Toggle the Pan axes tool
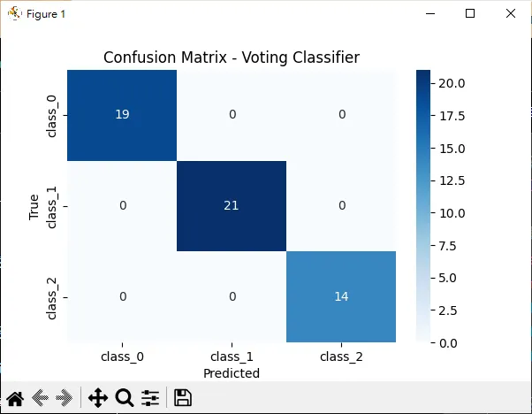Viewport: 532px width, 414px height. click(x=97, y=398)
